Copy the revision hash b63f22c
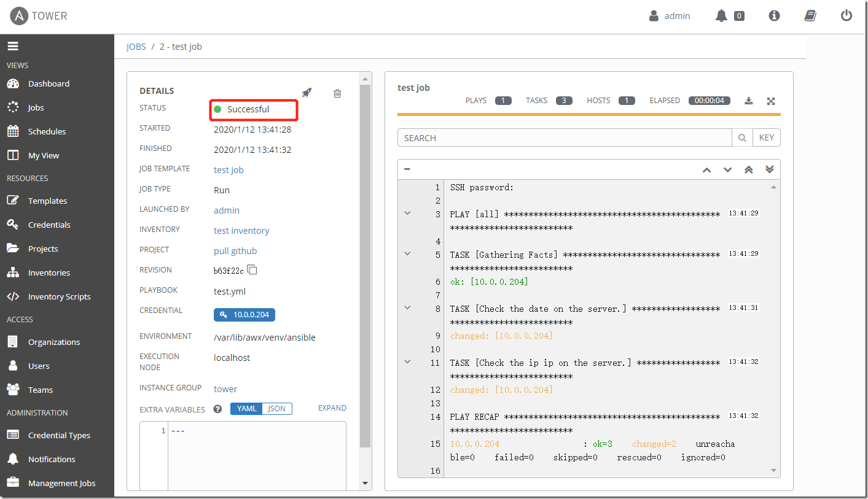This screenshot has height=499, width=868. (252, 270)
